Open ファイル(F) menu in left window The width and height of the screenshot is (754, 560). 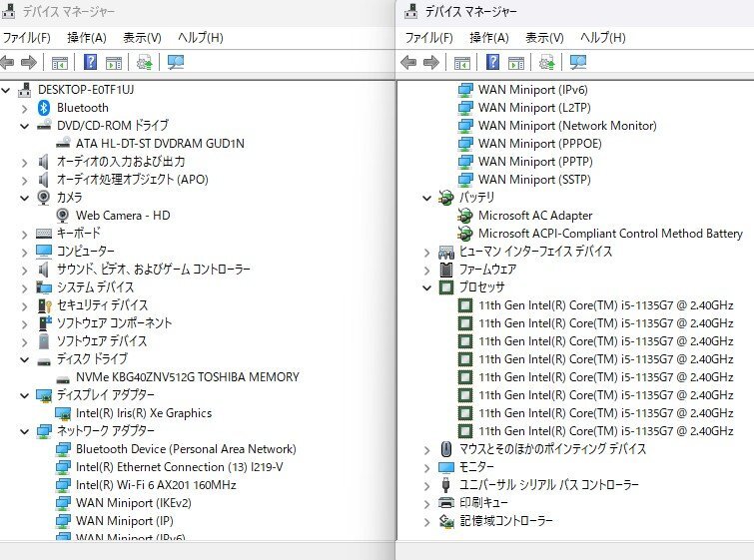coord(26,38)
